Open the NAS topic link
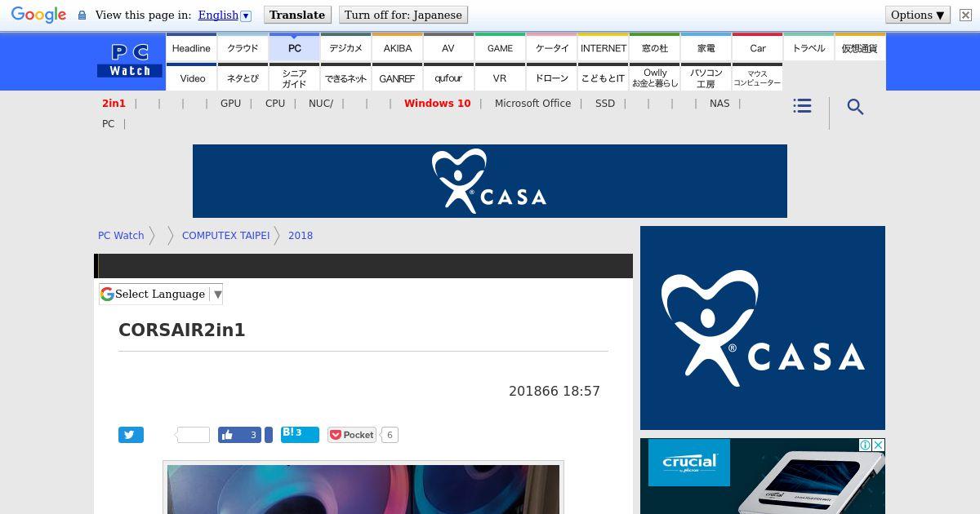The width and height of the screenshot is (980, 514). [719, 104]
